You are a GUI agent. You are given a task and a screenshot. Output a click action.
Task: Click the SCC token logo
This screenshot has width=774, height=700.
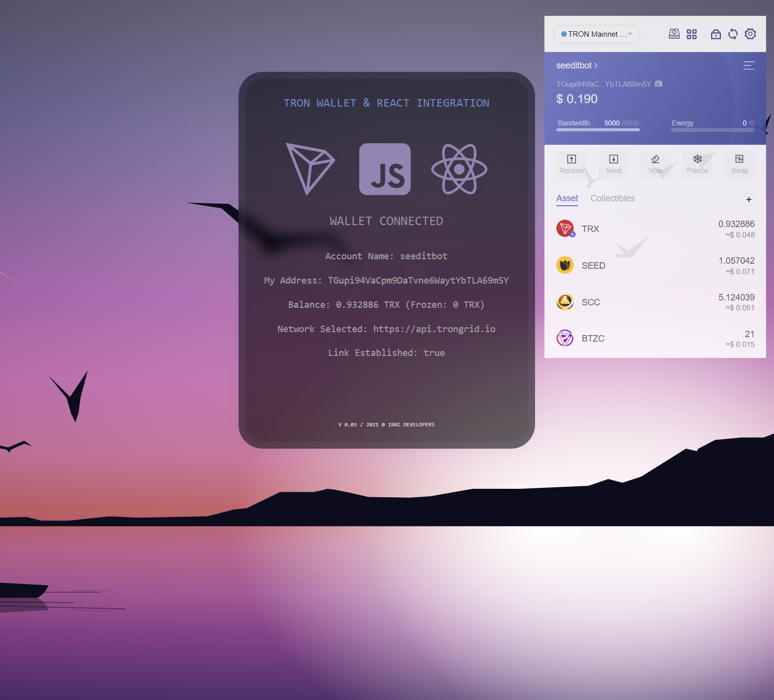click(565, 302)
